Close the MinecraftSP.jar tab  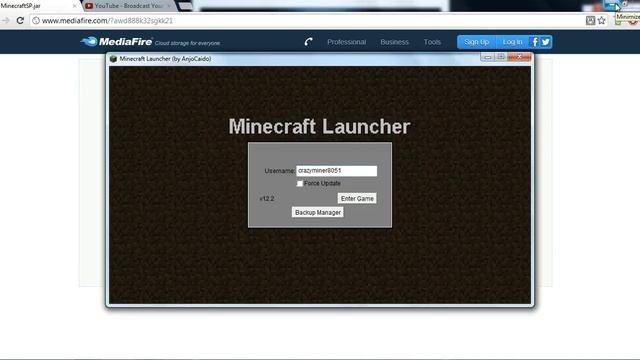tap(74, 6)
